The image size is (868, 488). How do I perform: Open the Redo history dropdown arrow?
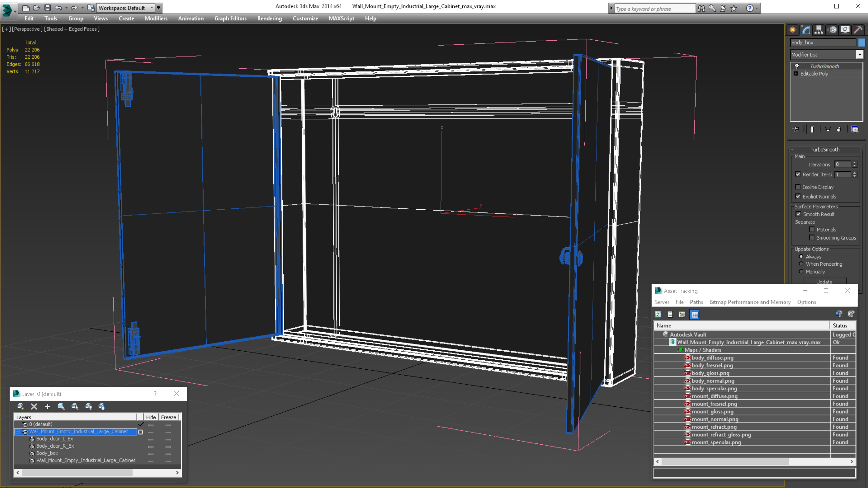click(83, 8)
